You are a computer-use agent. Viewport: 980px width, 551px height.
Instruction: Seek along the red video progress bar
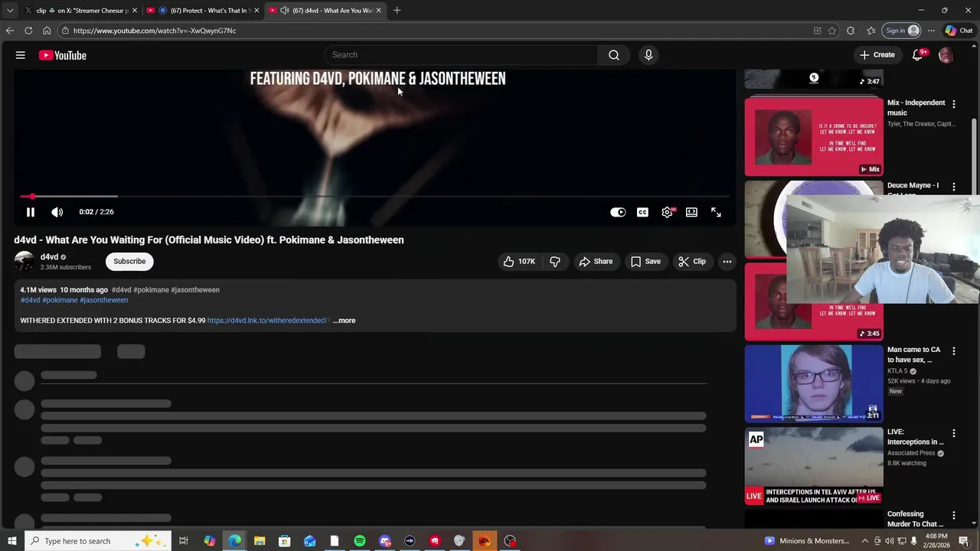(x=375, y=197)
